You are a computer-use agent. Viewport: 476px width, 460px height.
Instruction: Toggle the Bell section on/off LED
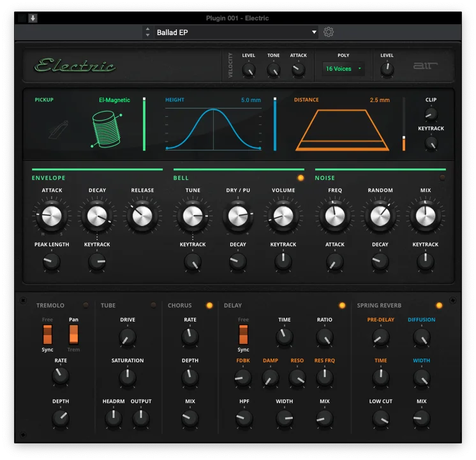click(301, 178)
